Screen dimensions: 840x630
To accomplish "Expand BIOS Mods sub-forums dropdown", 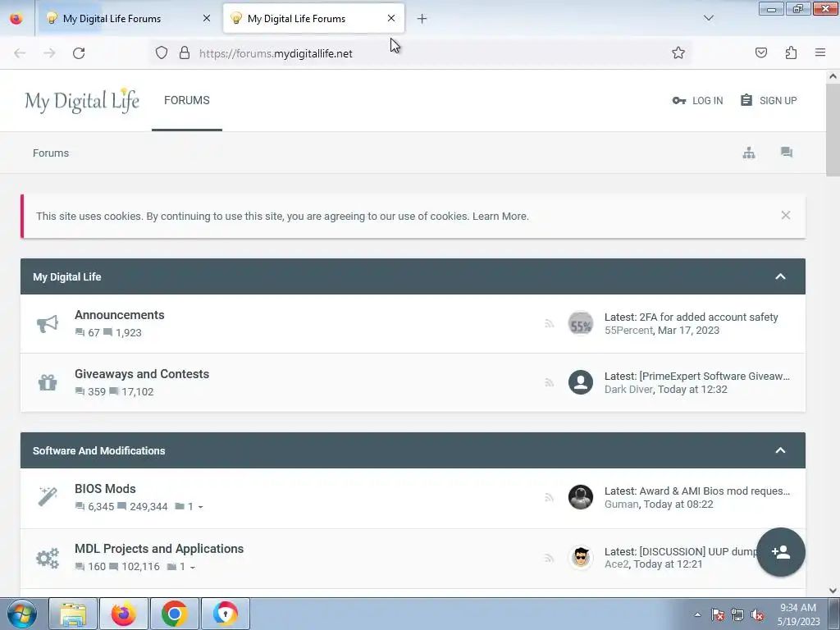I will 189,507.
